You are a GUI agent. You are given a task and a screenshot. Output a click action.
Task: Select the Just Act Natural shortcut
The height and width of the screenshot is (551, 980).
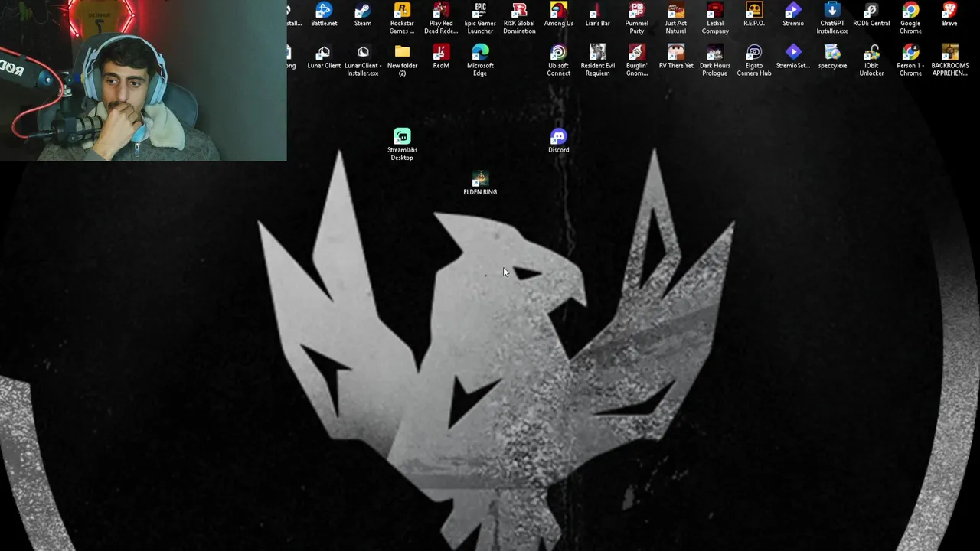pyautogui.click(x=675, y=18)
